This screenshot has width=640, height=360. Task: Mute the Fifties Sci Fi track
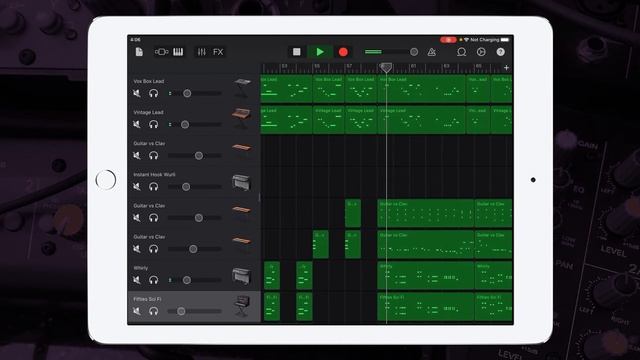137,311
